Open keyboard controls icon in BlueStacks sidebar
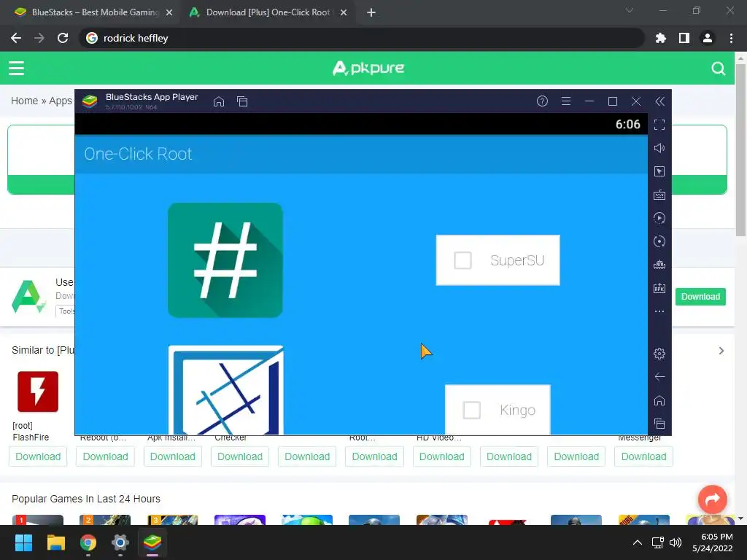The height and width of the screenshot is (560, 747). pos(659,195)
